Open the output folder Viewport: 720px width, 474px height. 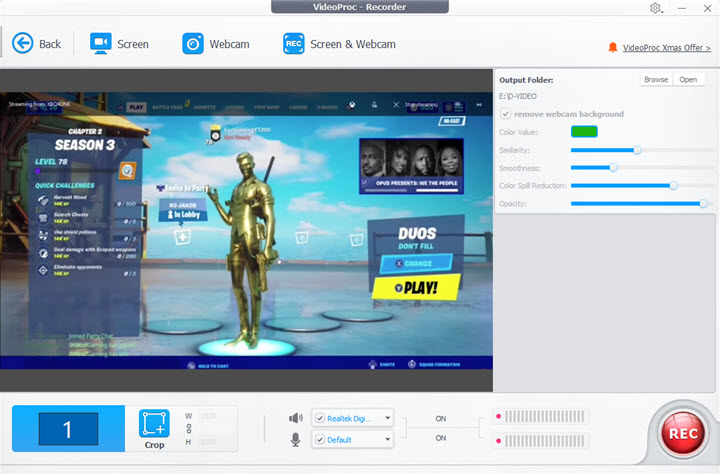(688, 79)
